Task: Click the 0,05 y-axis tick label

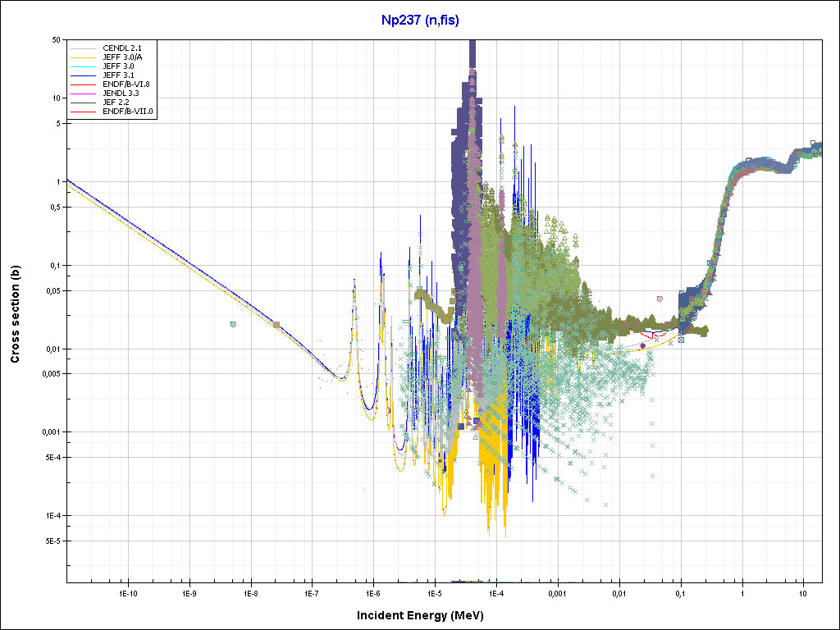Action: [52, 290]
